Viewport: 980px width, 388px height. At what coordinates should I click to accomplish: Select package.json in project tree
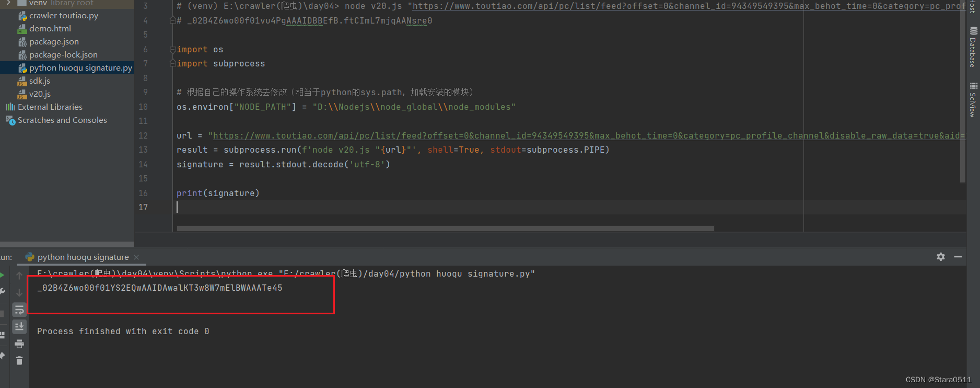coord(54,42)
